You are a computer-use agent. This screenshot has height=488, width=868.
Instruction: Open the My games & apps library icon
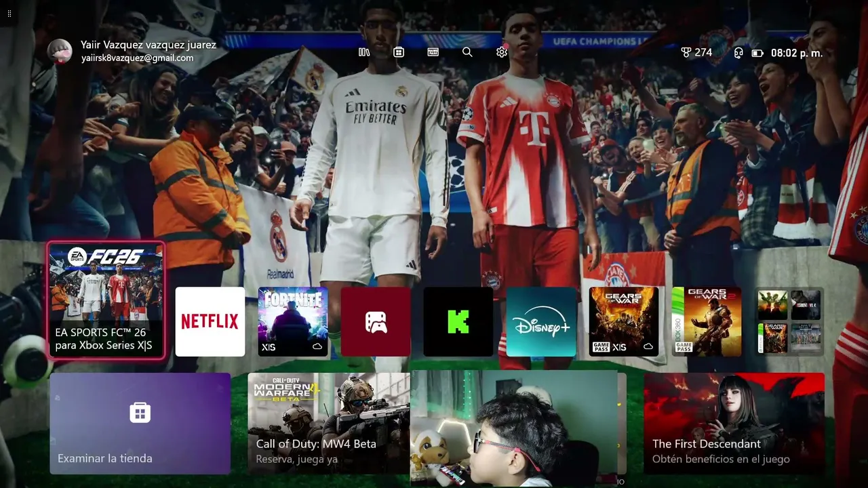(364, 52)
